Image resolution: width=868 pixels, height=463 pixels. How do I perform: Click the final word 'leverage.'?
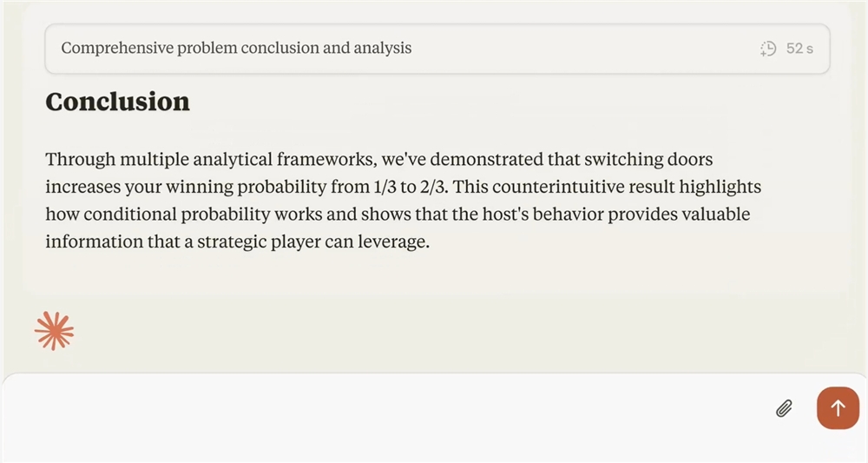point(396,241)
